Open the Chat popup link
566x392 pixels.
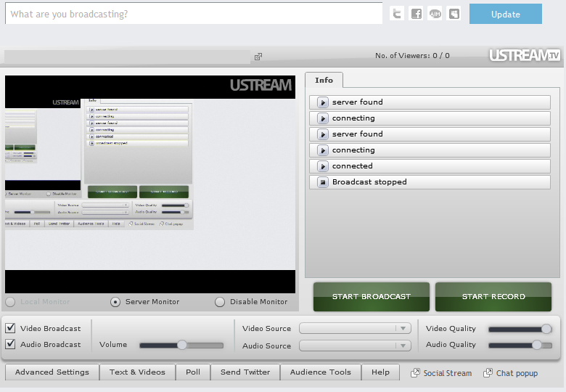pyautogui.click(x=517, y=373)
